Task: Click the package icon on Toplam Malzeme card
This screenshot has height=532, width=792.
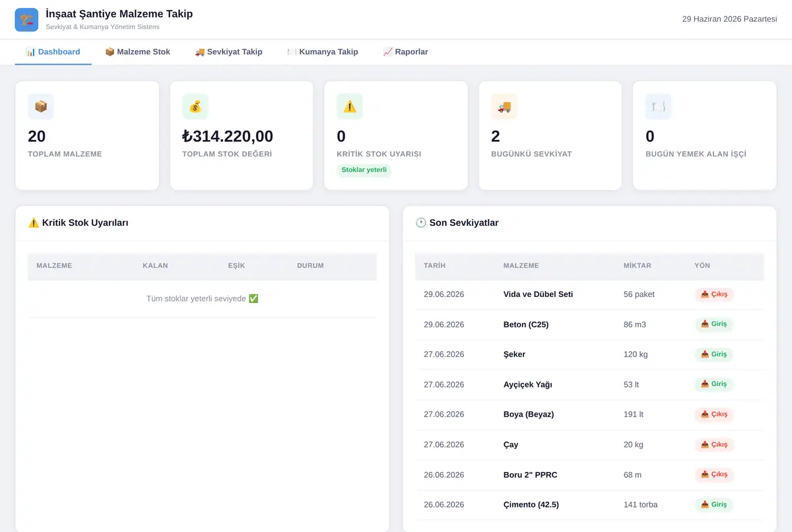Action: pyautogui.click(x=41, y=106)
